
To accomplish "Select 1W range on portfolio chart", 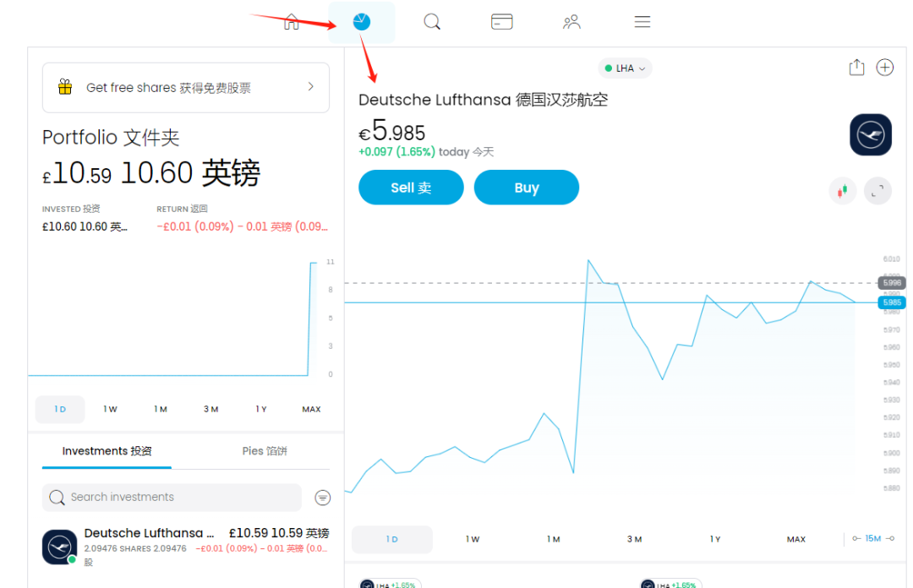I will (x=110, y=409).
